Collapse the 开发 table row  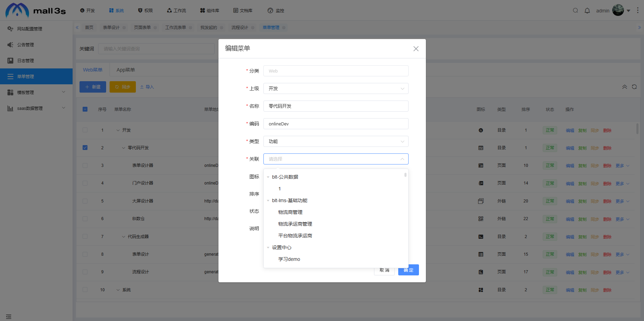pos(118,130)
